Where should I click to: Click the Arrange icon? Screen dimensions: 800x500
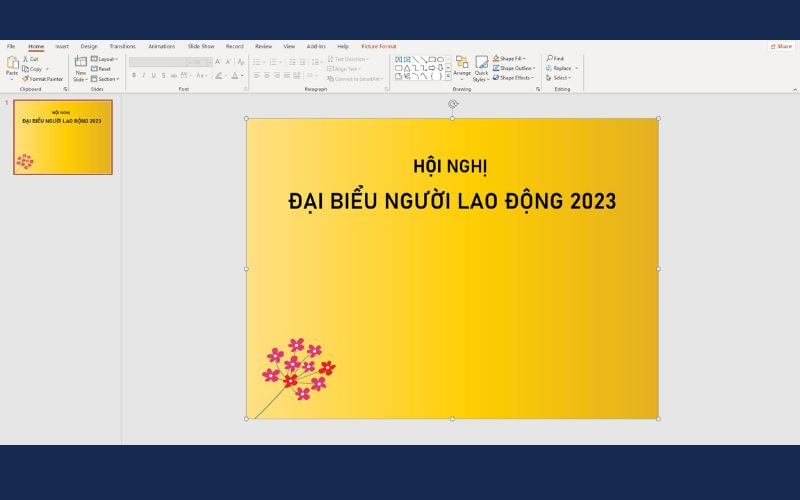click(x=462, y=63)
